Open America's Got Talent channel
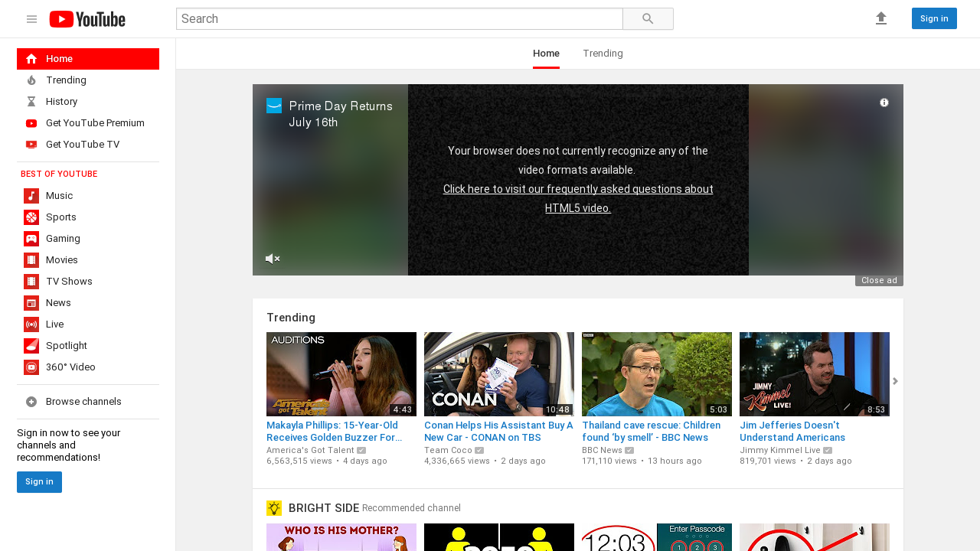980x551 pixels. point(310,451)
